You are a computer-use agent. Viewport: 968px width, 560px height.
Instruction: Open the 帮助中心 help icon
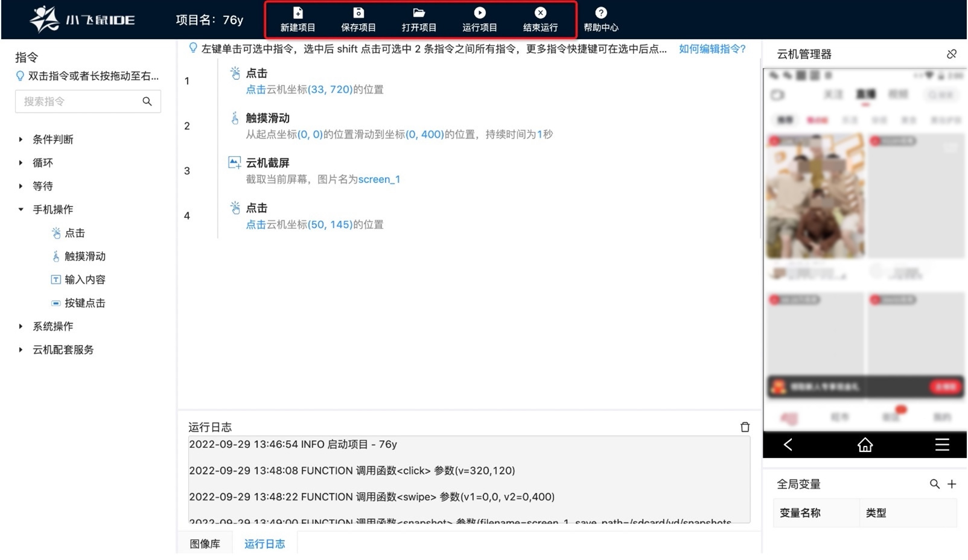[601, 19]
